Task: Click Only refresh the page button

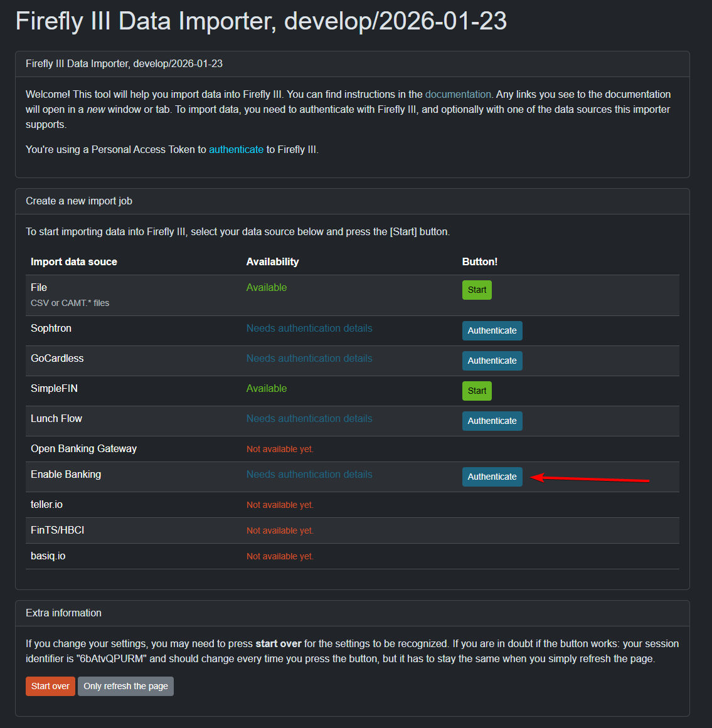Action: (x=125, y=686)
